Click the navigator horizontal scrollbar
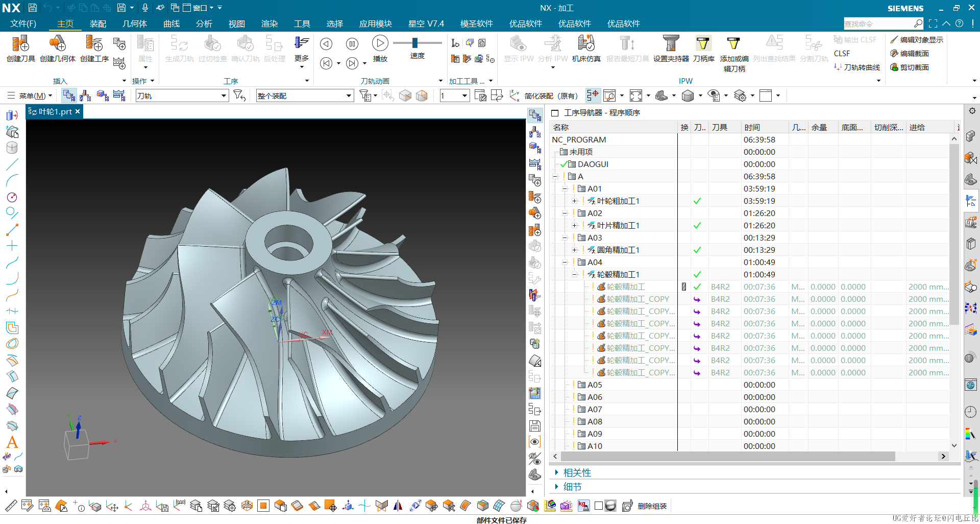 click(x=728, y=456)
